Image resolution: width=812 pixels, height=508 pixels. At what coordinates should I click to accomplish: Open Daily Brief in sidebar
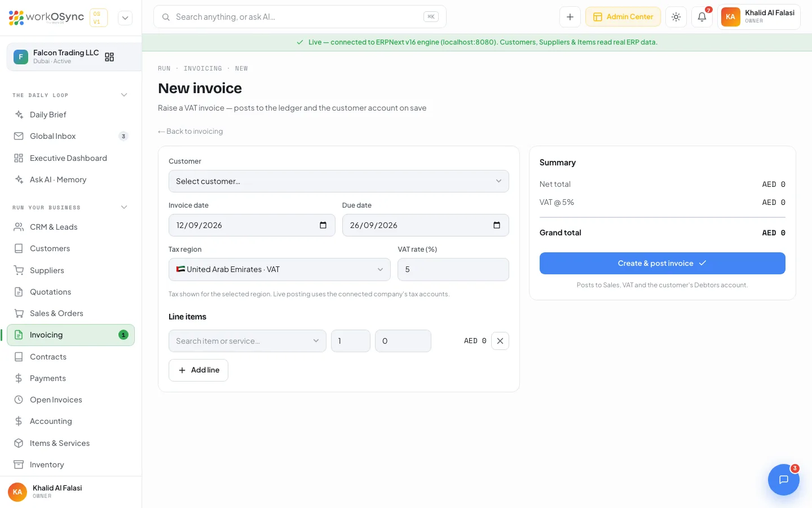pyautogui.click(x=70, y=115)
